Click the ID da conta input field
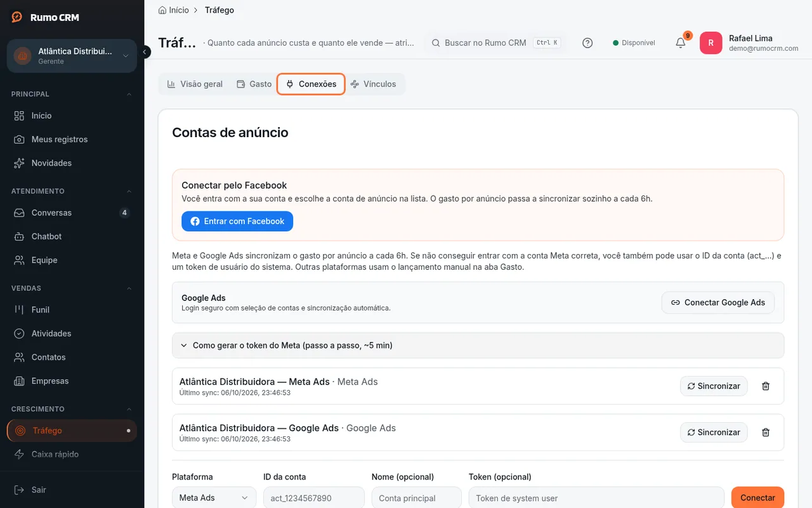The height and width of the screenshot is (508, 812). [x=314, y=498]
